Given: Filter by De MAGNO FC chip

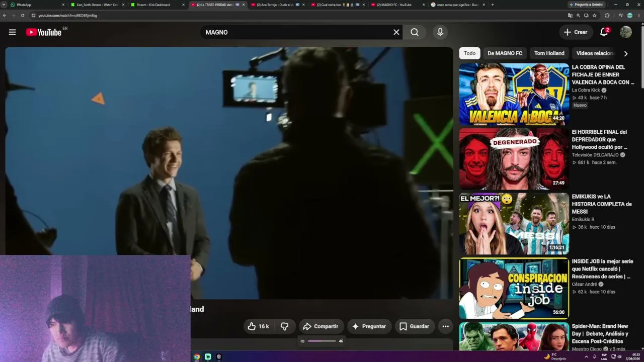Looking at the screenshot, I should pos(505,53).
